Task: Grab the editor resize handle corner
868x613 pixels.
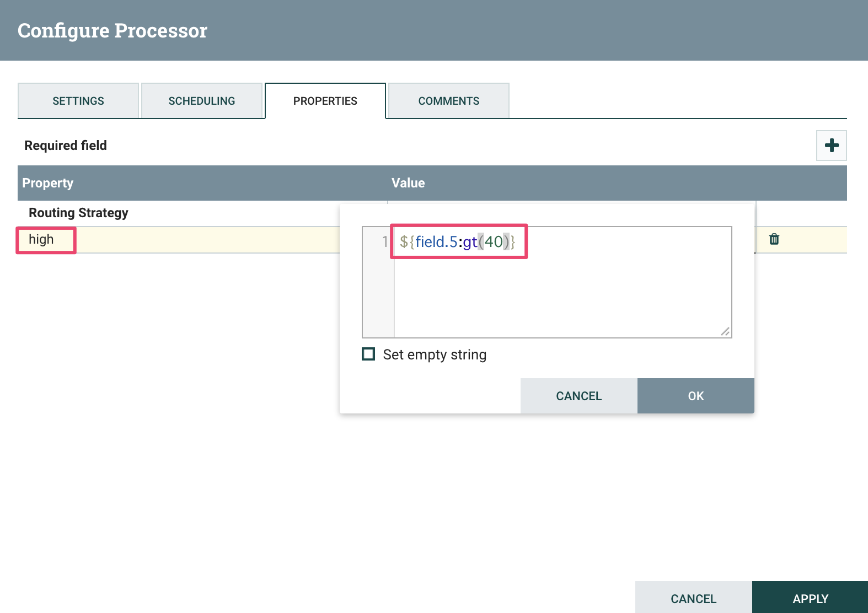Action: point(725,331)
